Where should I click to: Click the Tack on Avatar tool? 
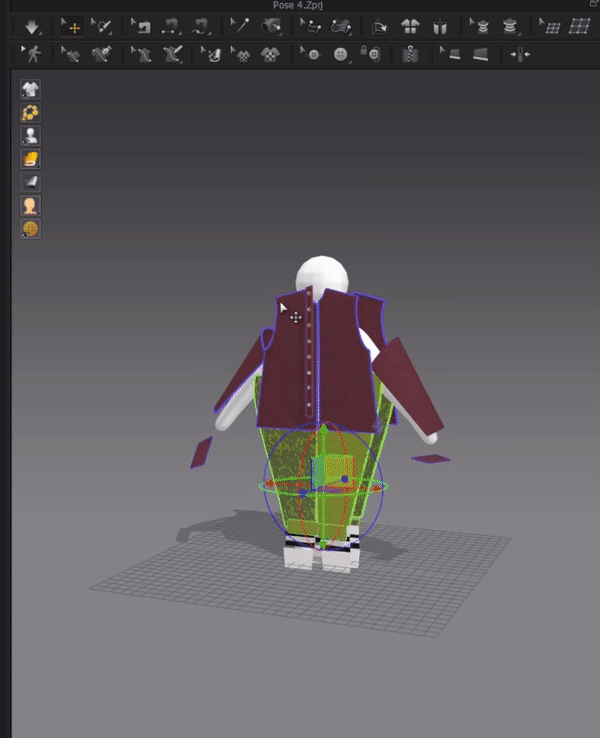tap(272, 26)
